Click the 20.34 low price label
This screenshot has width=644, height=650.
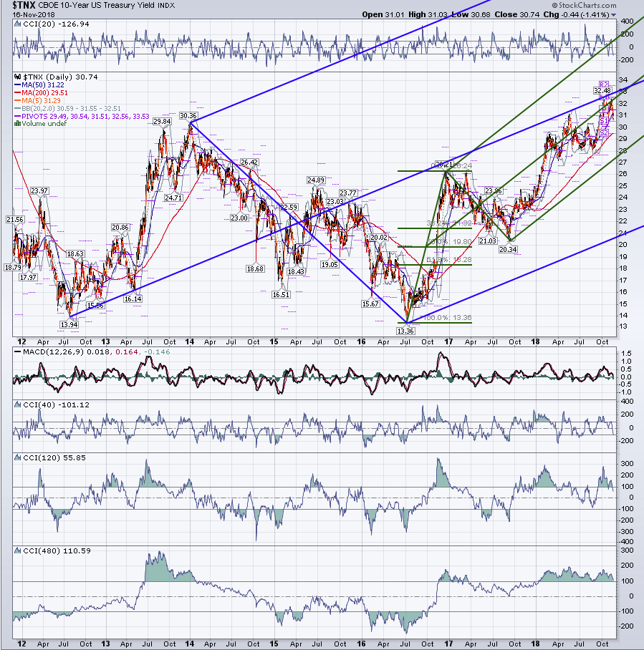(508, 249)
